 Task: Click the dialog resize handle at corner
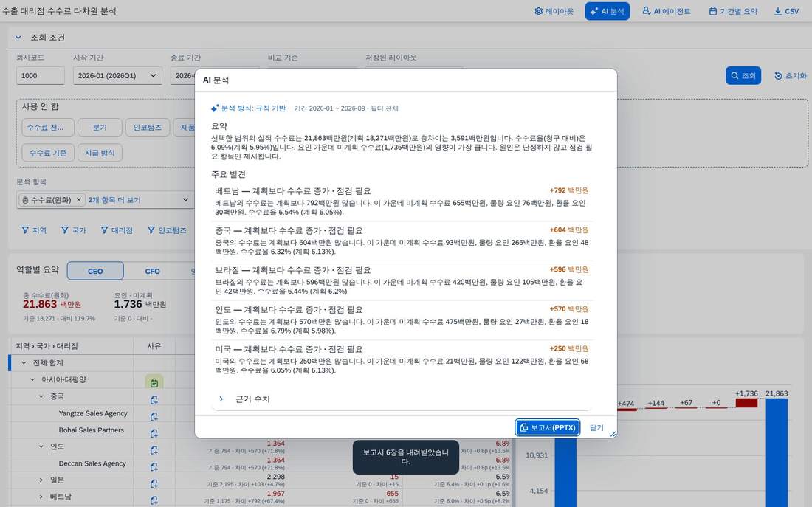point(613,434)
